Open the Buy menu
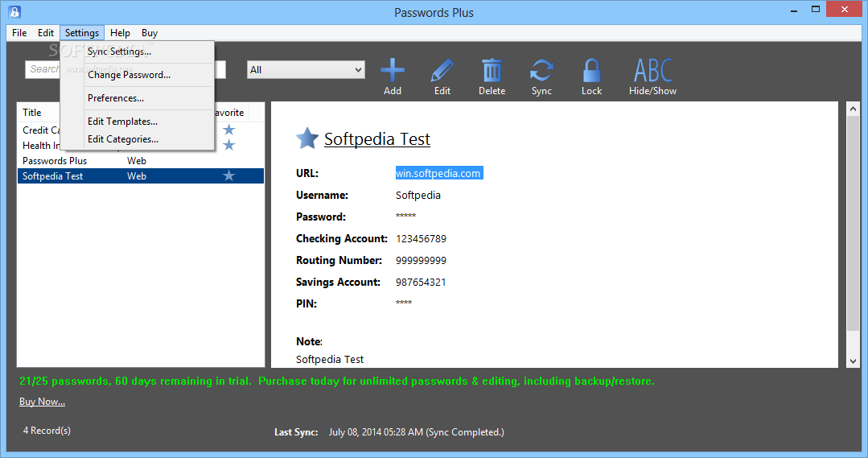868x458 pixels. tap(150, 33)
